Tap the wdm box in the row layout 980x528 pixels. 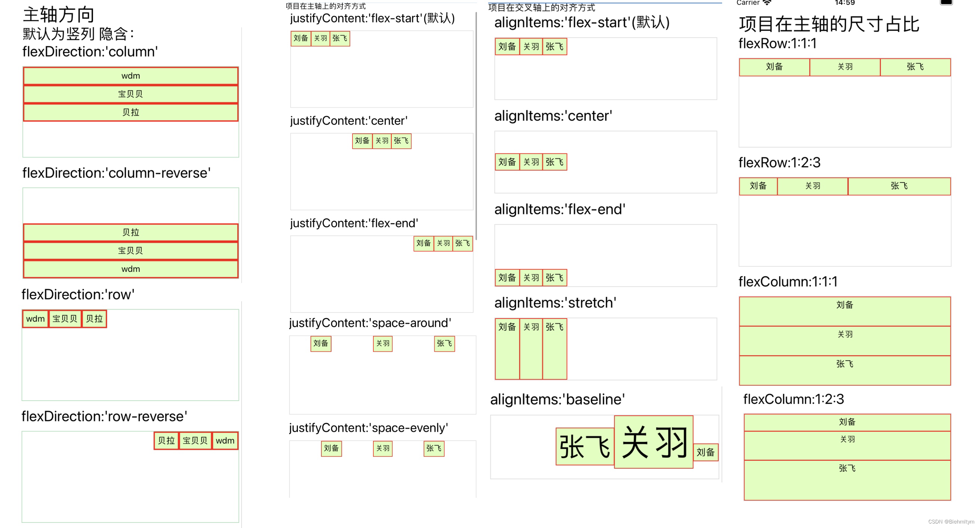36,319
